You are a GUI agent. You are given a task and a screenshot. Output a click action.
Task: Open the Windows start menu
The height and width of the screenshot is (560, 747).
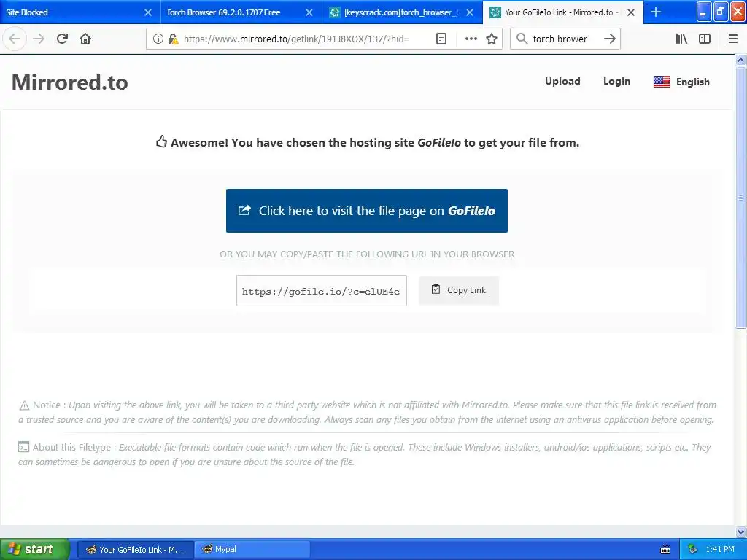click(34, 549)
